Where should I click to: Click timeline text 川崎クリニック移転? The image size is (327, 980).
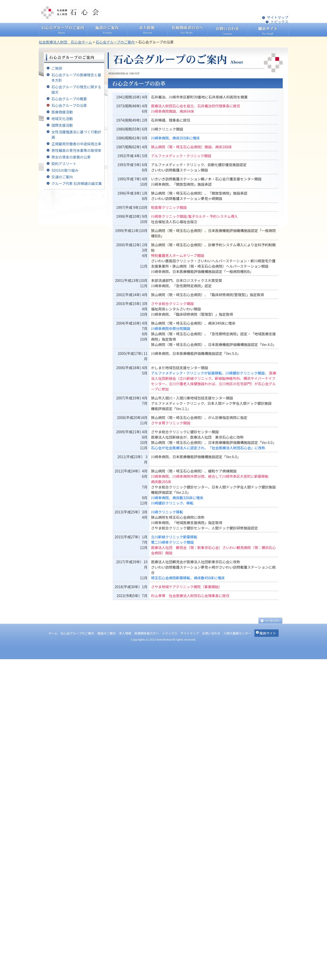click(x=167, y=512)
